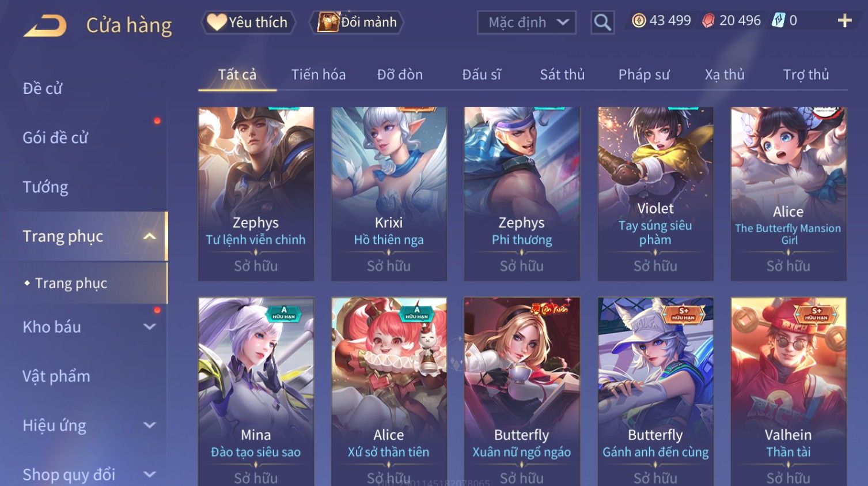The height and width of the screenshot is (486, 868).
Task: Tap the gold coin balance icon
Action: (639, 21)
